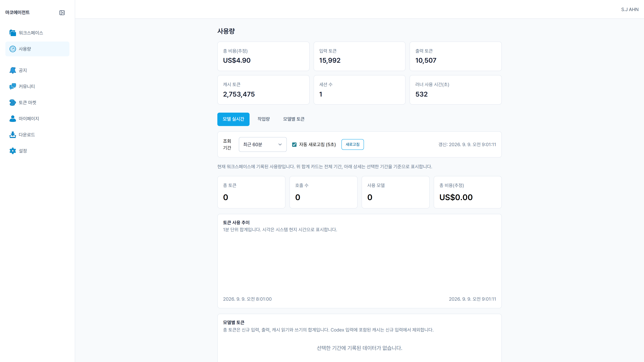644x362 pixels.
Task: Click the 총 비용(추정) label above US$4.90
Action: 235,51
